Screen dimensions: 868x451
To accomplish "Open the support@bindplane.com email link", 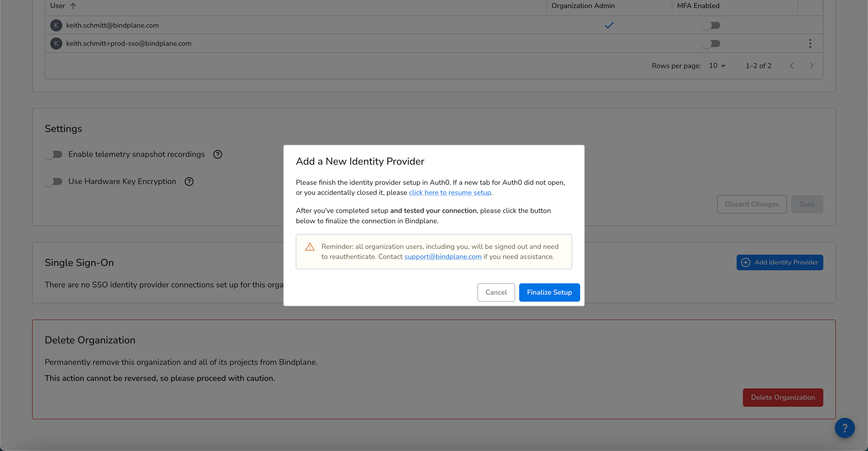I will coord(443,256).
